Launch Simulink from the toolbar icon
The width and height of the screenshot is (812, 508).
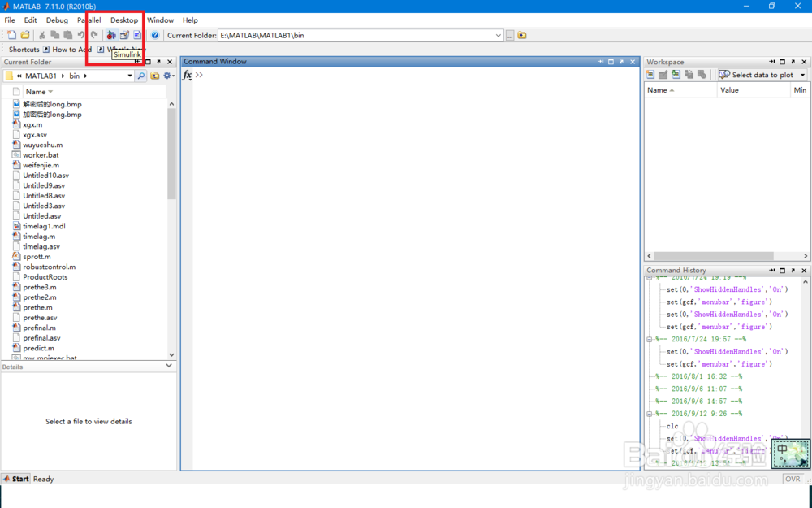(111, 35)
